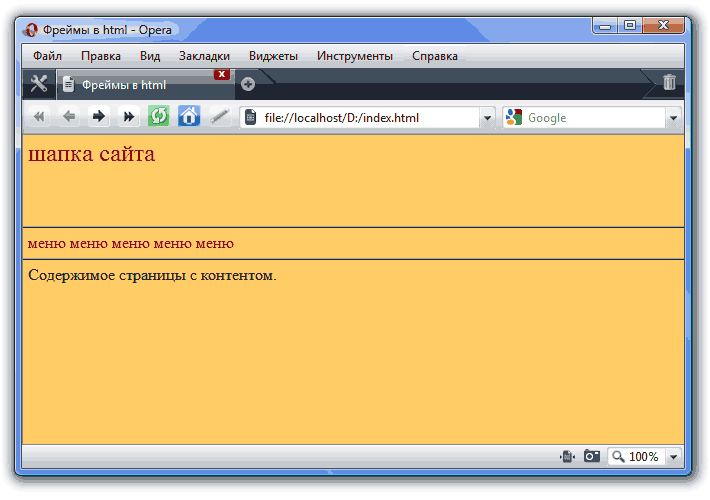Open the Инструменты menu
710x500 pixels.
354,56
